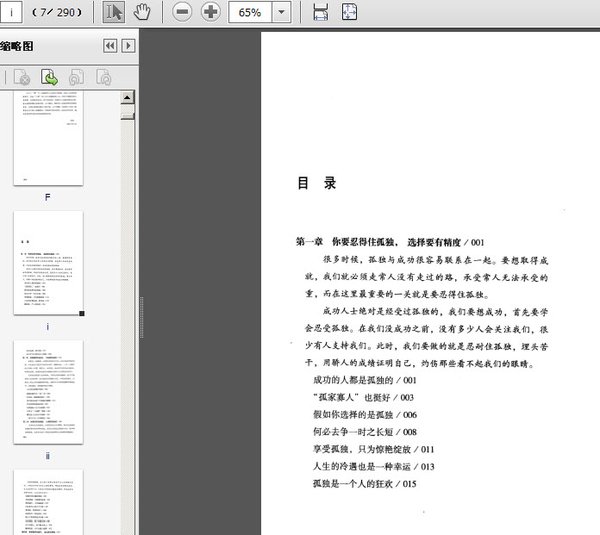Open the last thumbnail below page ii
600x535 pixels.
[x=48, y=502]
